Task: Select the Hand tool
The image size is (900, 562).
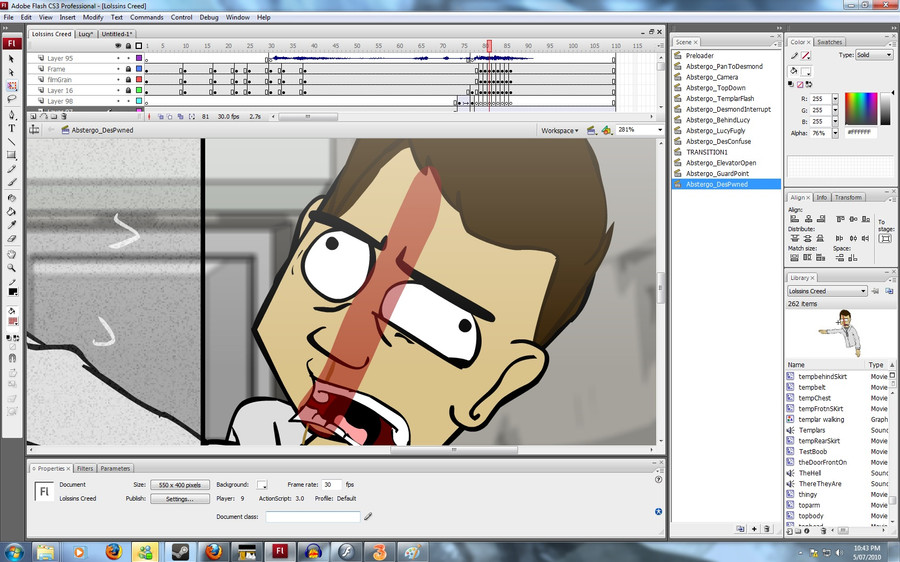Action: click(11, 254)
